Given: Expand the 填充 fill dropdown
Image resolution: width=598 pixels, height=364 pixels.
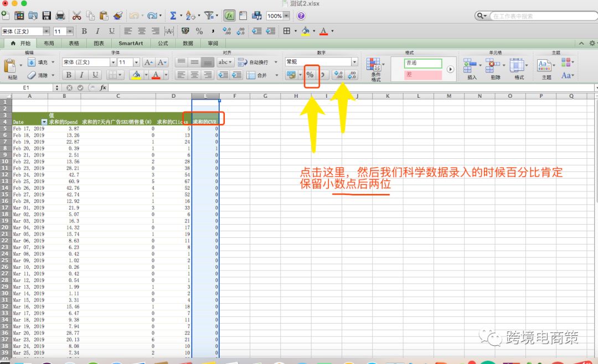Looking at the screenshot, I should tap(53, 62).
